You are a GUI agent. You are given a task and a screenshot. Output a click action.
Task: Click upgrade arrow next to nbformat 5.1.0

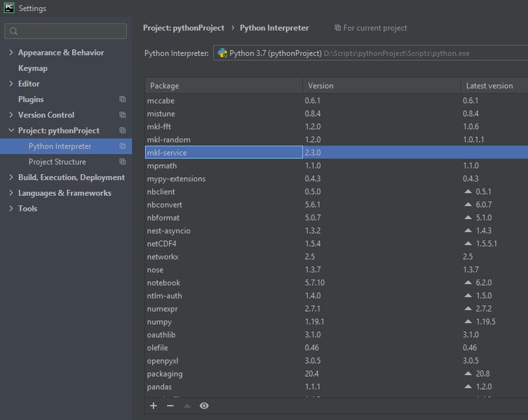(x=468, y=218)
